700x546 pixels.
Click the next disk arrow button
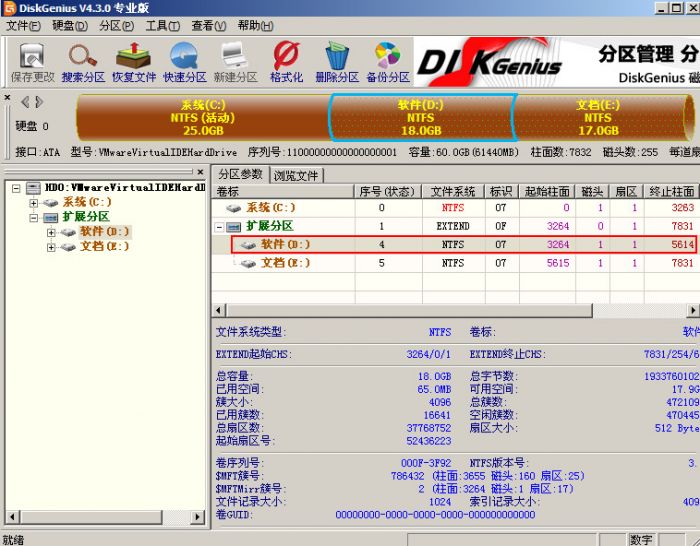[39, 101]
